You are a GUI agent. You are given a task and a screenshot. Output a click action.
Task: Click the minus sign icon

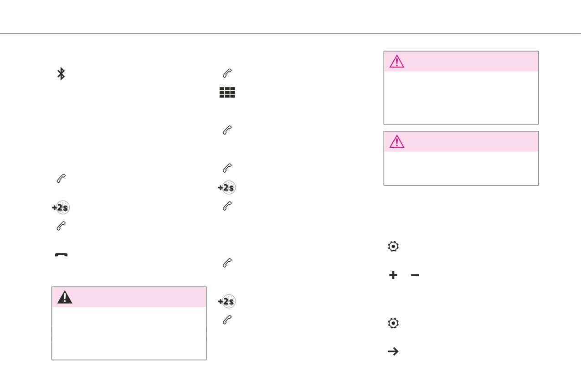(x=415, y=275)
